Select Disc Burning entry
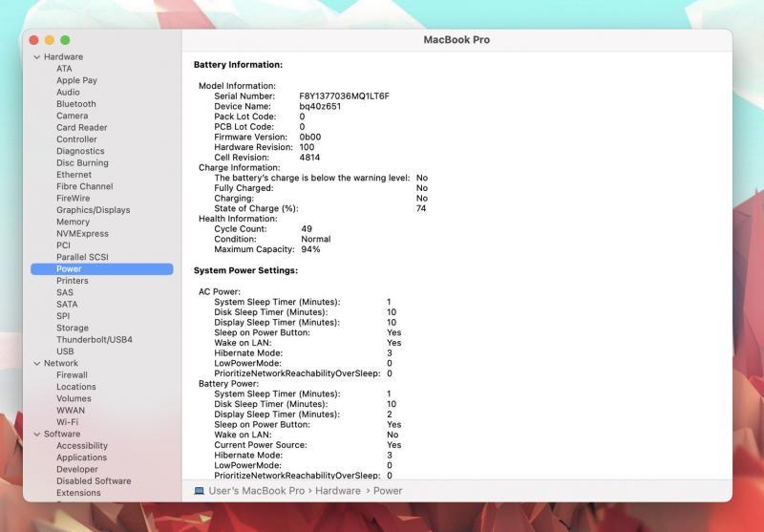Viewport: 764px width, 532px height. 82,162
